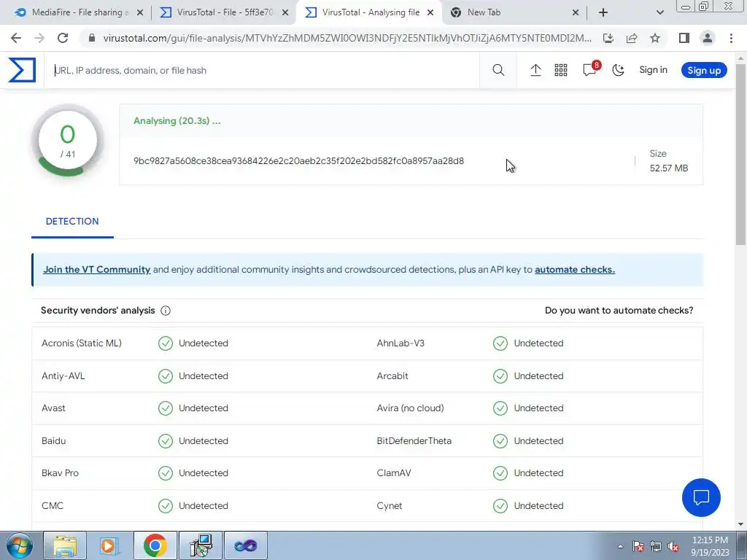Click the Size 52.57 MB value
Viewport: 747px width, 560px height.
point(669,168)
